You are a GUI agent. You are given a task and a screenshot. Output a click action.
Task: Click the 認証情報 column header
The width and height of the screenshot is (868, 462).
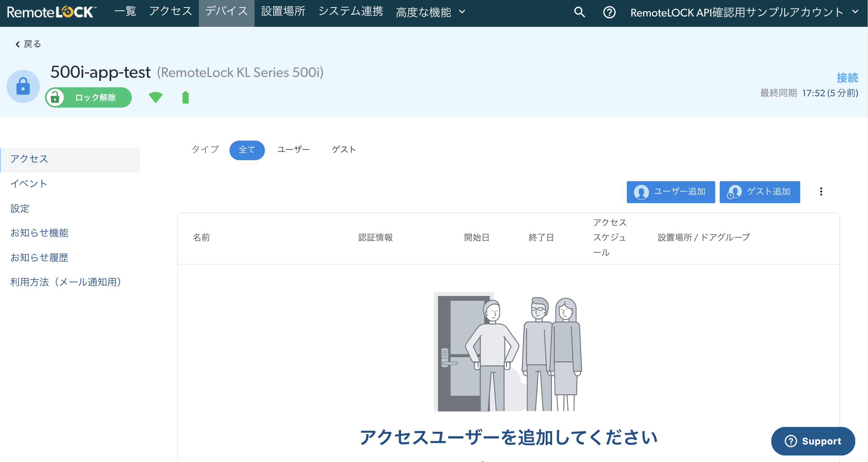(375, 238)
